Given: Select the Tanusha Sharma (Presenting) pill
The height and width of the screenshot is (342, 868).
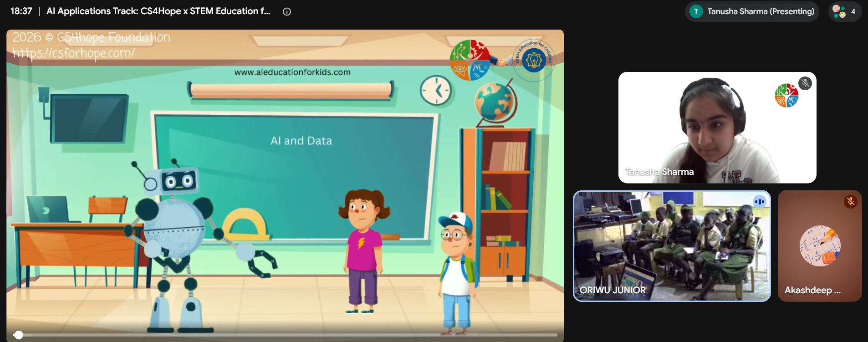Looking at the screenshot, I should (752, 11).
